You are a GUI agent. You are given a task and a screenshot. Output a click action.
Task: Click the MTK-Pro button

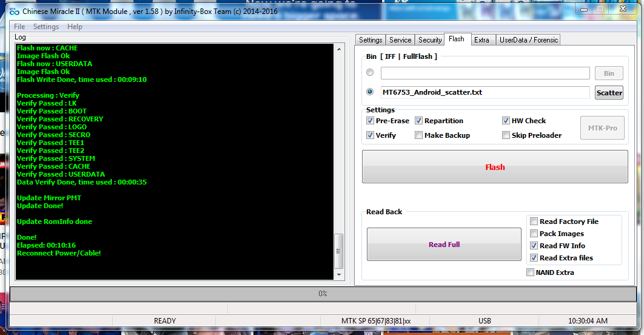click(602, 128)
